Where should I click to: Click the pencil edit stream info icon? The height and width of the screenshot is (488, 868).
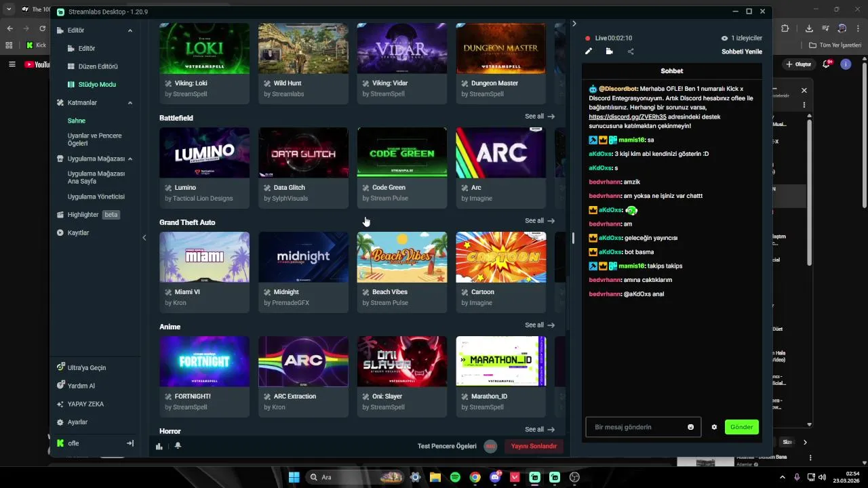coord(589,52)
